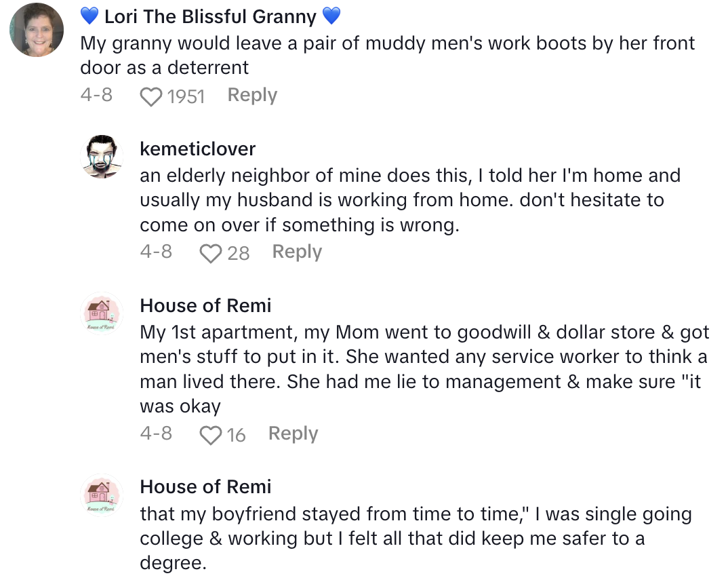Like House of Remi's goodwill comment
Viewport: 728px width, 578px height.
coord(211,435)
